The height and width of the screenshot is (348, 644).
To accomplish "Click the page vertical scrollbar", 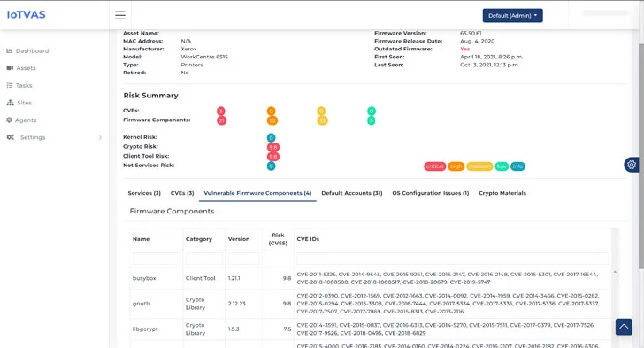I will [641, 157].
